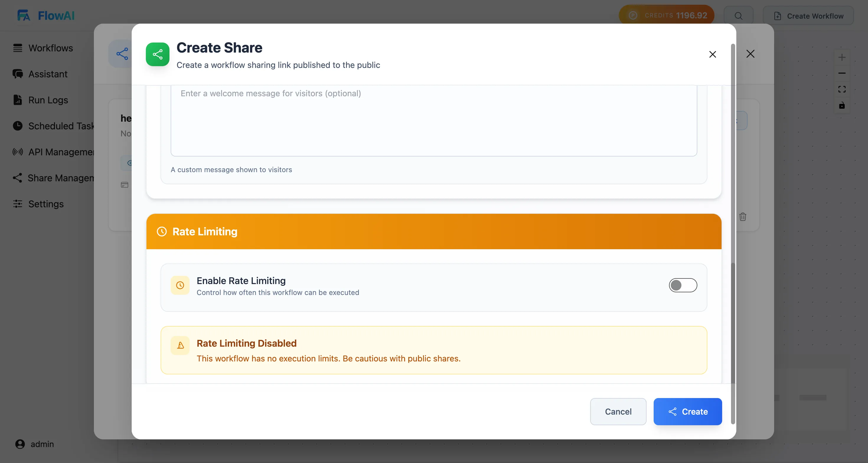
Task: Open the Workflows section in the sidebar
Action: [50, 48]
